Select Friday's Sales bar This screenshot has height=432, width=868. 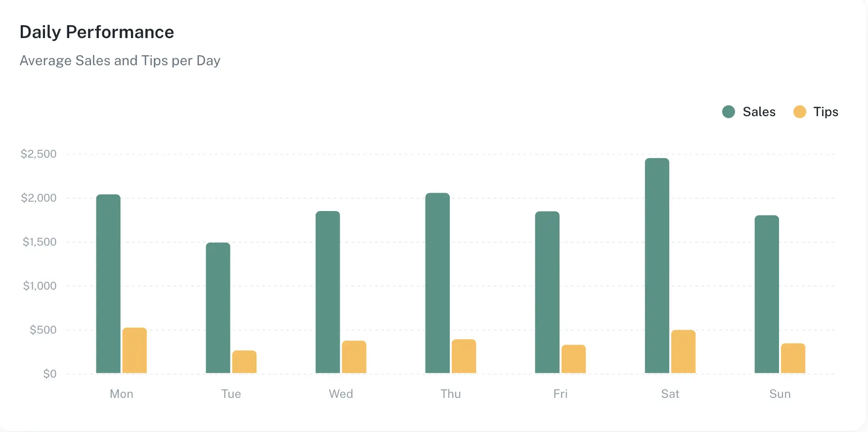tap(547, 292)
